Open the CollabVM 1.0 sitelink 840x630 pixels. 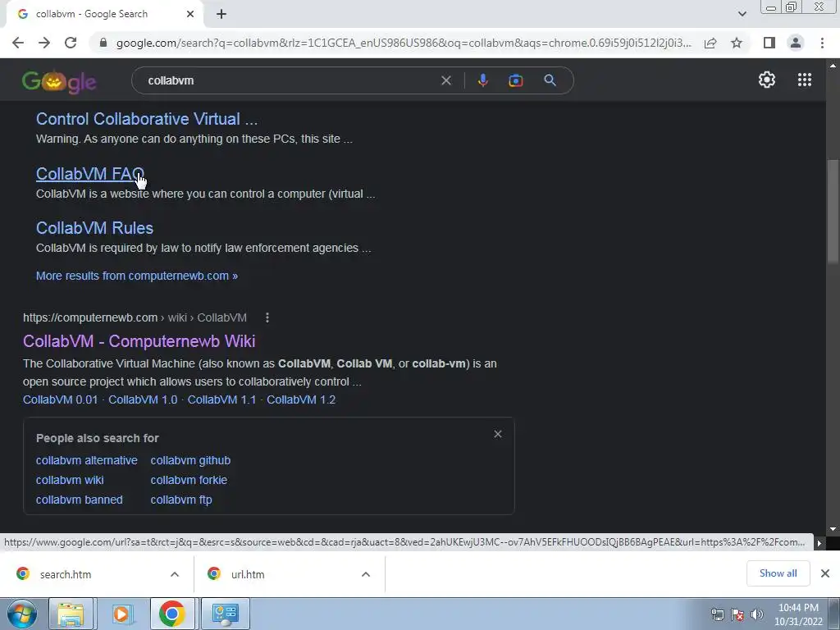(143, 399)
